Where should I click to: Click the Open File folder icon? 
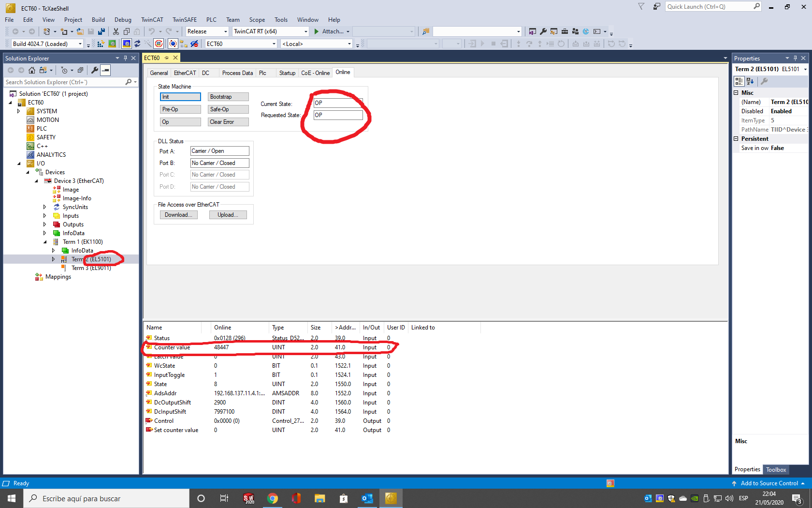click(80, 31)
